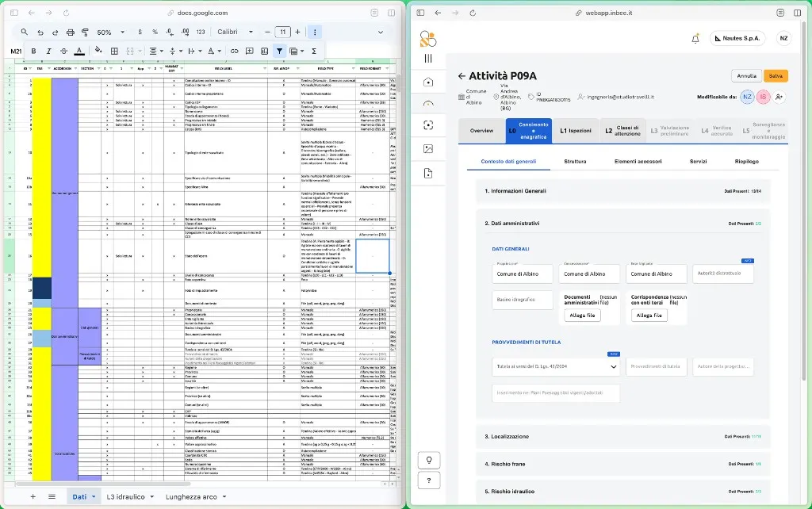Click the Nautes S.p.A. company button

(737, 38)
